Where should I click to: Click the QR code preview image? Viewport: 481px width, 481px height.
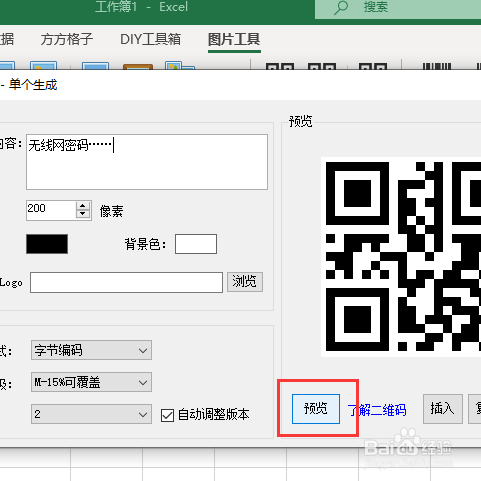coord(401,257)
